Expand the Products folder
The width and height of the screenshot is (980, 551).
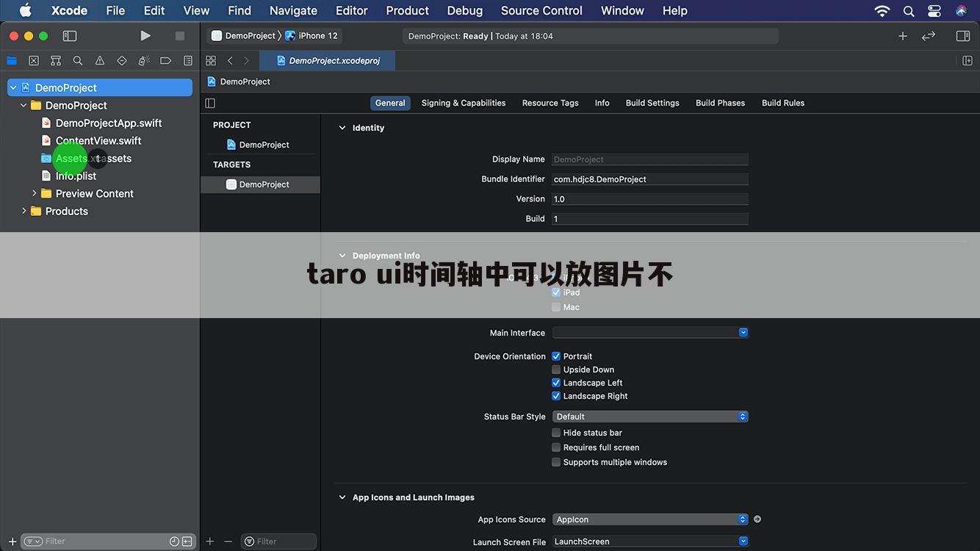click(24, 211)
